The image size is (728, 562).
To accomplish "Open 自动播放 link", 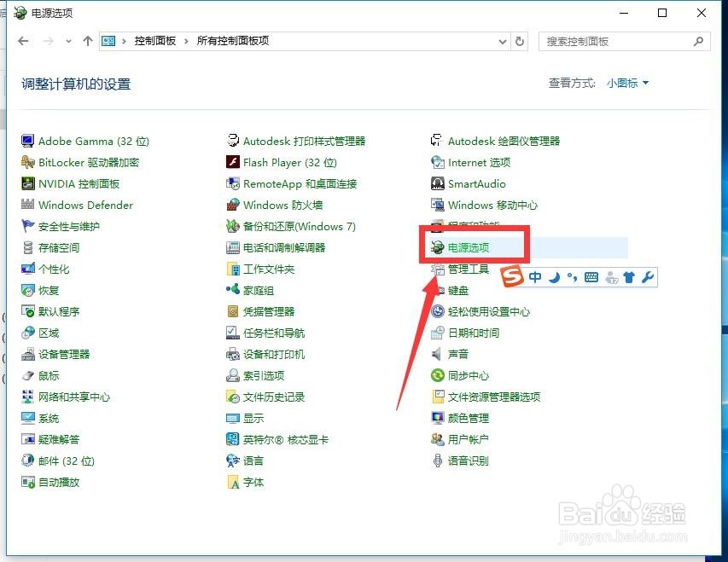I will coord(59,482).
